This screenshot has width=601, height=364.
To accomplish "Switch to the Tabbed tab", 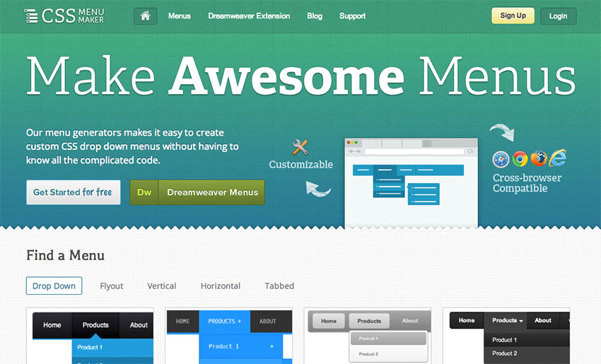I will point(279,286).
